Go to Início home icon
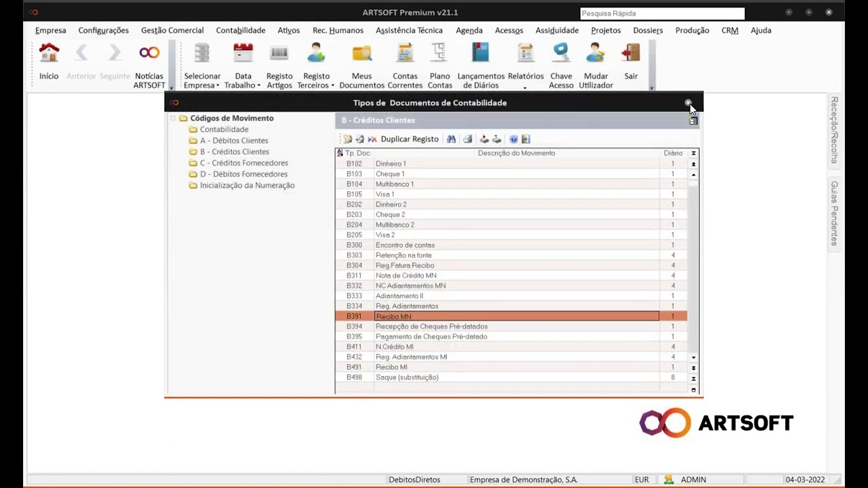868x488 pixels. click(49, 54)
